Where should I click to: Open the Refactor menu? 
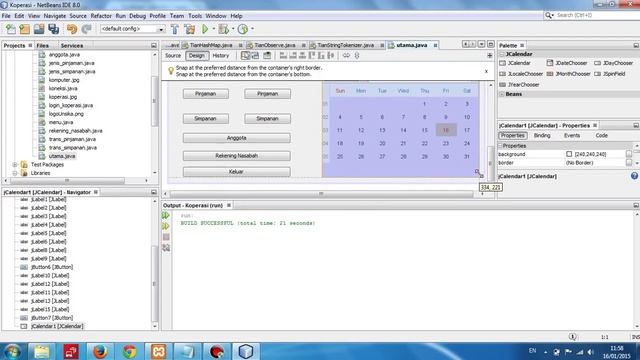101,16
